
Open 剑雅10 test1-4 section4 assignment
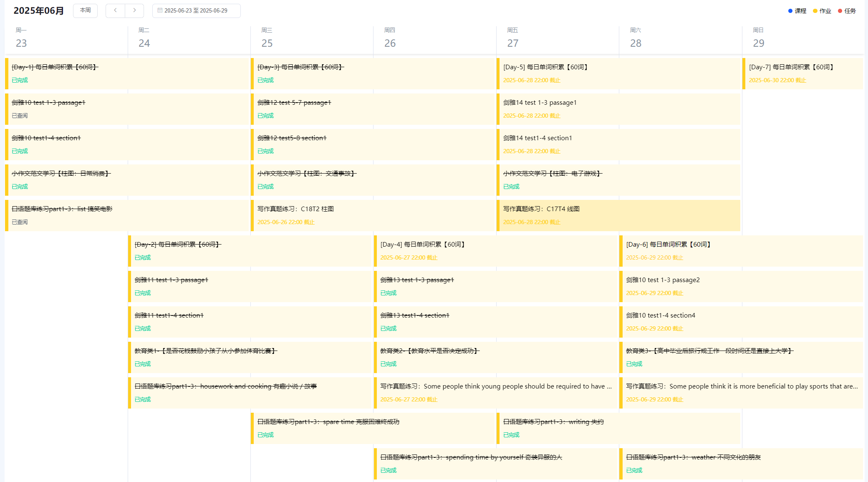coord(741,322)
